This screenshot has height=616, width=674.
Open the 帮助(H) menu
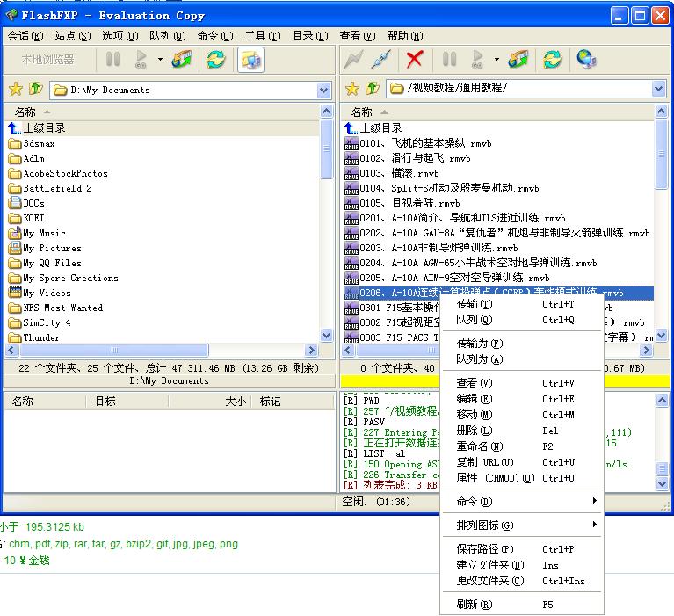click(405, 36)
